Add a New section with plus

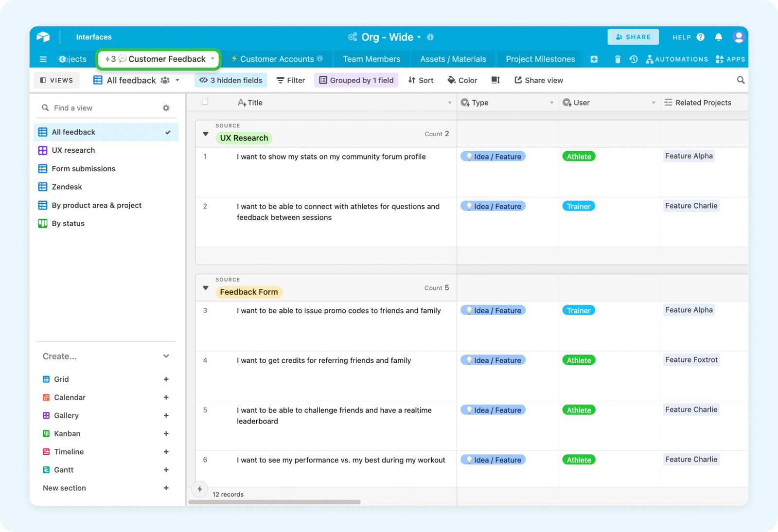coord(166,488)
